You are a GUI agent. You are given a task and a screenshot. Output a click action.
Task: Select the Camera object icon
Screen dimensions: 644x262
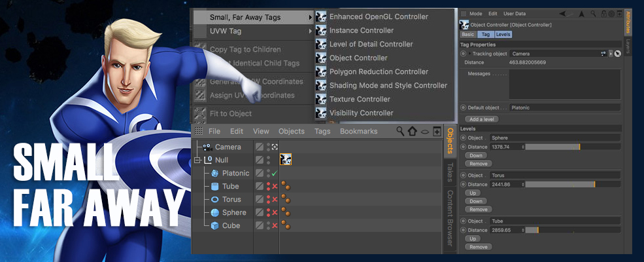(207, 147)
